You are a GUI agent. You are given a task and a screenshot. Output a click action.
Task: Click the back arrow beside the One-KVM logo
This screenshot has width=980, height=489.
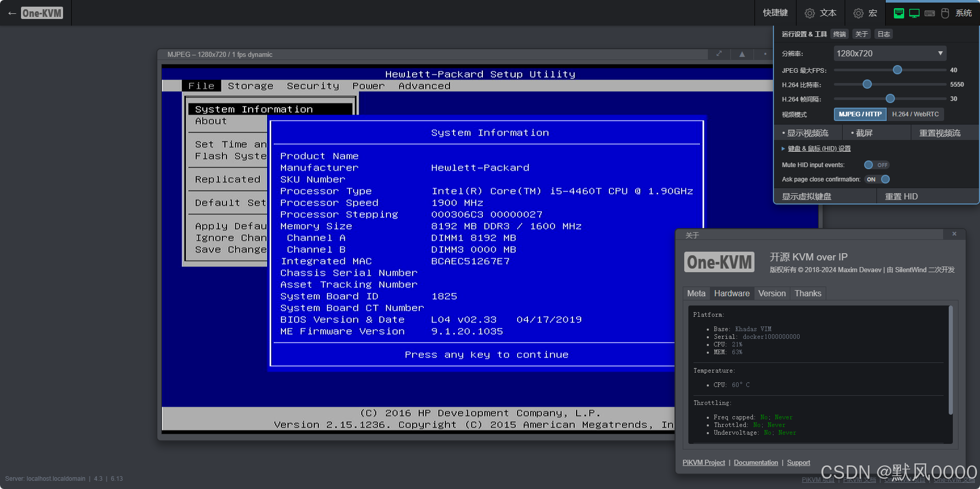point(12,13)
